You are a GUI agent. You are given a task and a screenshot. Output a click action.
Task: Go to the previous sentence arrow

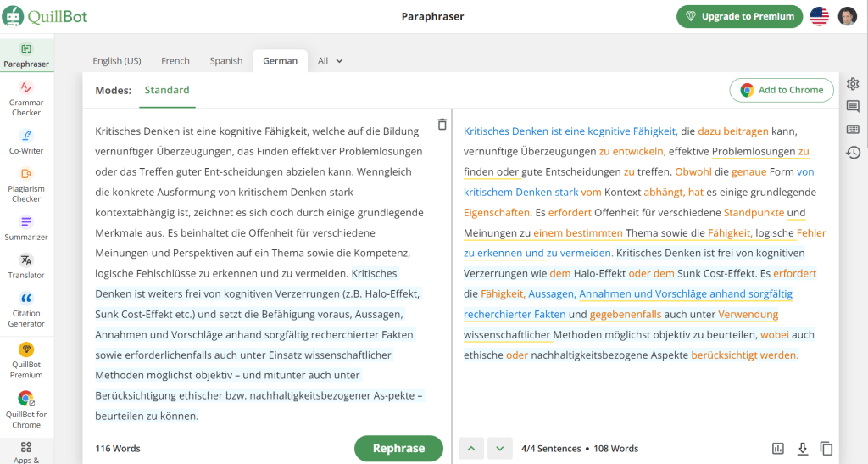(x=470, y=448)
